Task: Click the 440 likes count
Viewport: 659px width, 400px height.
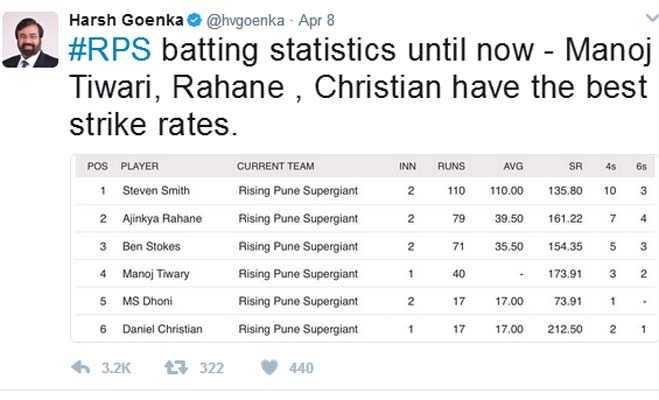Action: click(x=301, y=368)
